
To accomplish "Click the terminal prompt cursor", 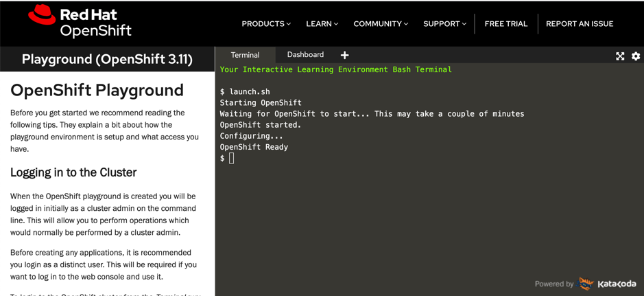I will coord(232,158).
